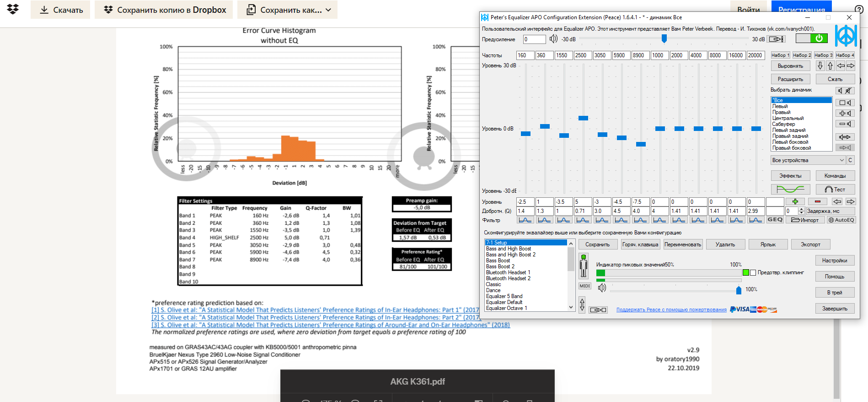This screenshot has height=402, width=868.
Task: Open Настройки in Peace
Action: (x=835, y=261)
